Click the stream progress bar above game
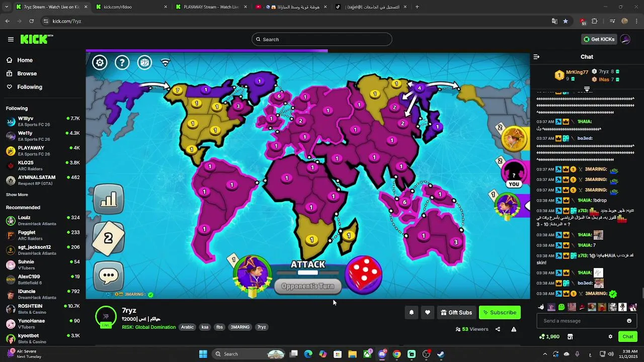 [308, 51]
